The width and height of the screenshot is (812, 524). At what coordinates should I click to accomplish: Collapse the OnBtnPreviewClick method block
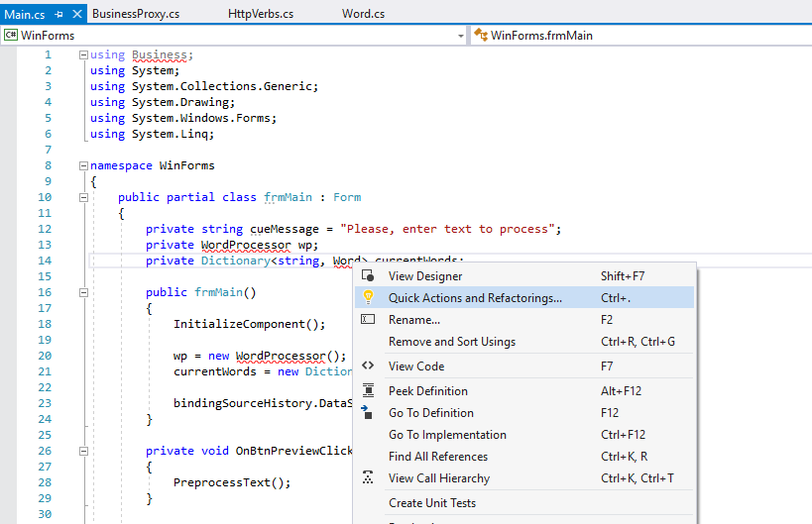click(83, 451)
